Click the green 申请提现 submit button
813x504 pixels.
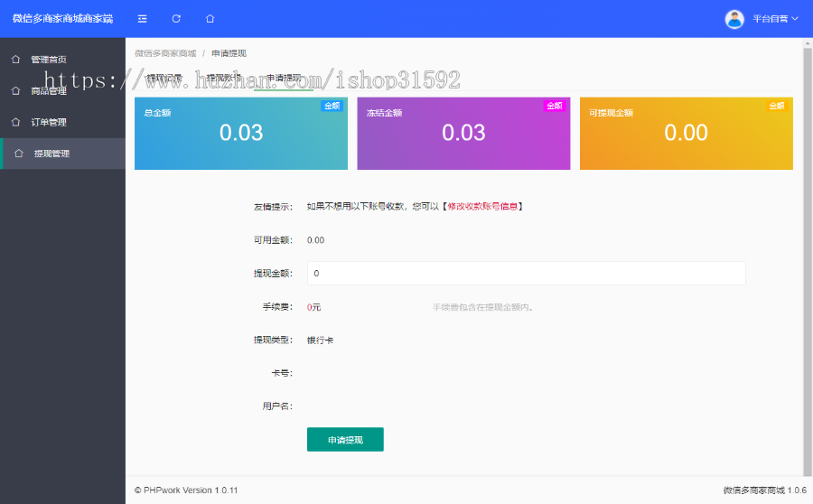point(345,440)
